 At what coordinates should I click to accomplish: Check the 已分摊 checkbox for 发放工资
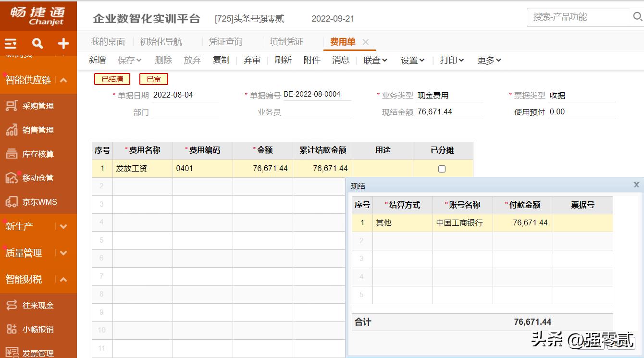pos(443,168)
